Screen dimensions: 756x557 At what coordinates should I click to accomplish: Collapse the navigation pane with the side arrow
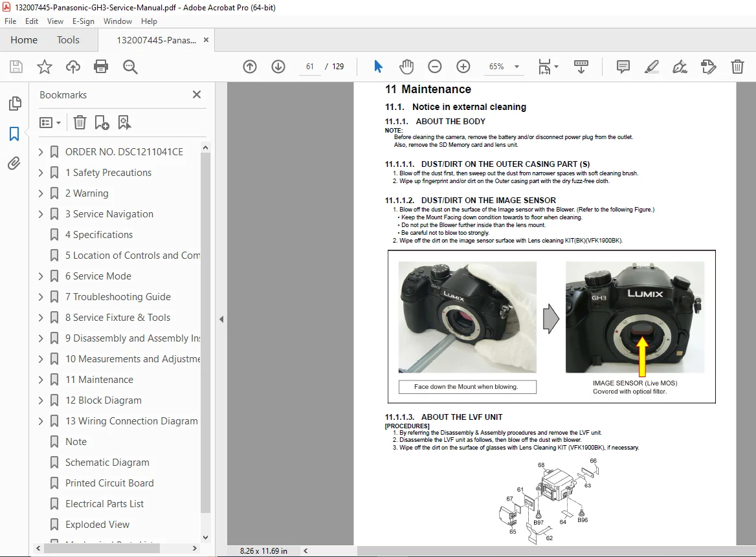click(x=221, y=319)
